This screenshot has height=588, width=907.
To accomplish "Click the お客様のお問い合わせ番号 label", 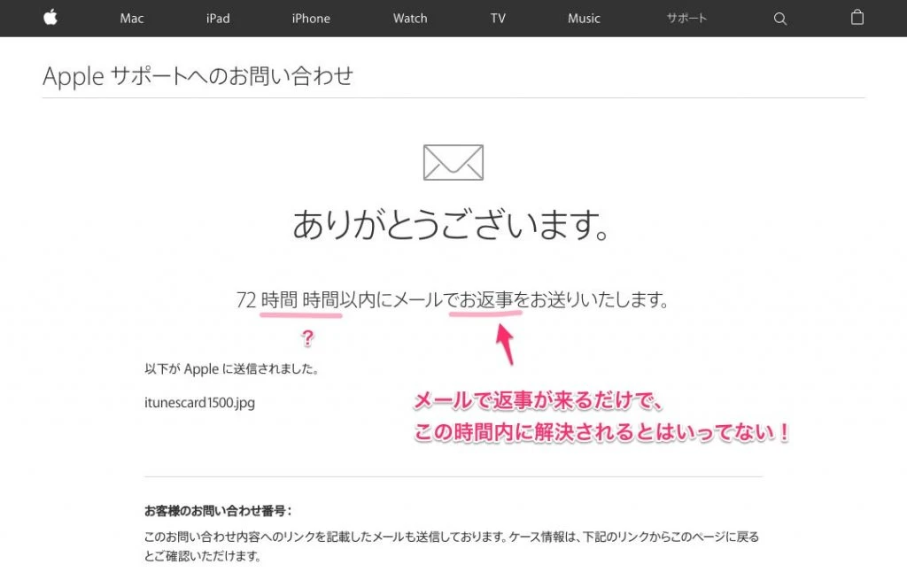I will click(x=218, y=511).
